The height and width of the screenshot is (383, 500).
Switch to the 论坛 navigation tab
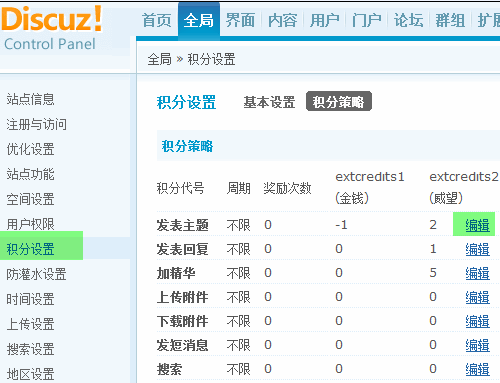coord(409,20)
